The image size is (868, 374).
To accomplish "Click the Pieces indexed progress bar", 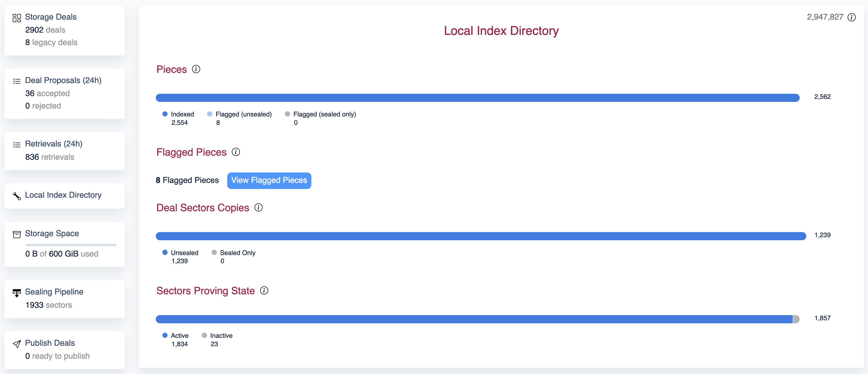I will pos(477,98).
